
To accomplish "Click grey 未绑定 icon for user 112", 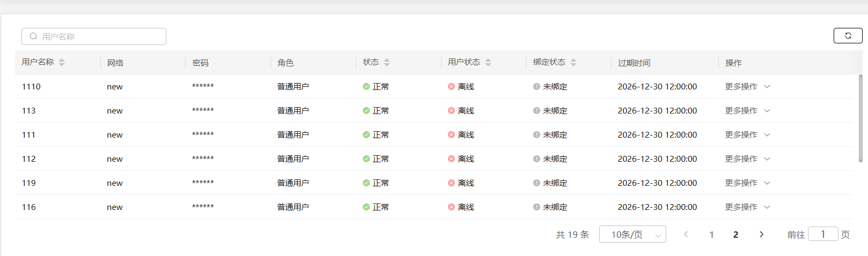I will coord(536,159).
